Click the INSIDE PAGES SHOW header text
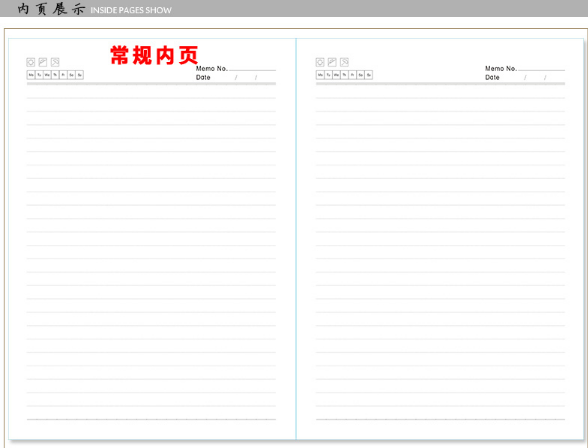Image resolution: width=588 pixels, height=448 pixels. (131, 10)
